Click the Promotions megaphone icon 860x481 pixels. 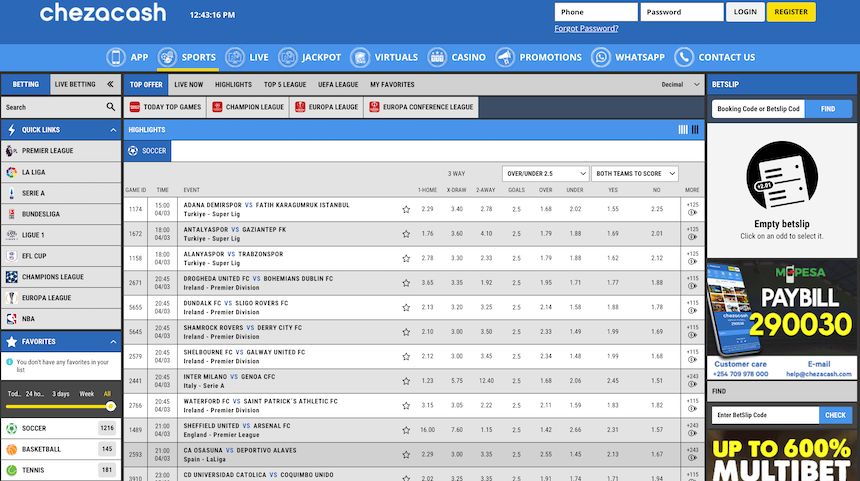point(505,57)
